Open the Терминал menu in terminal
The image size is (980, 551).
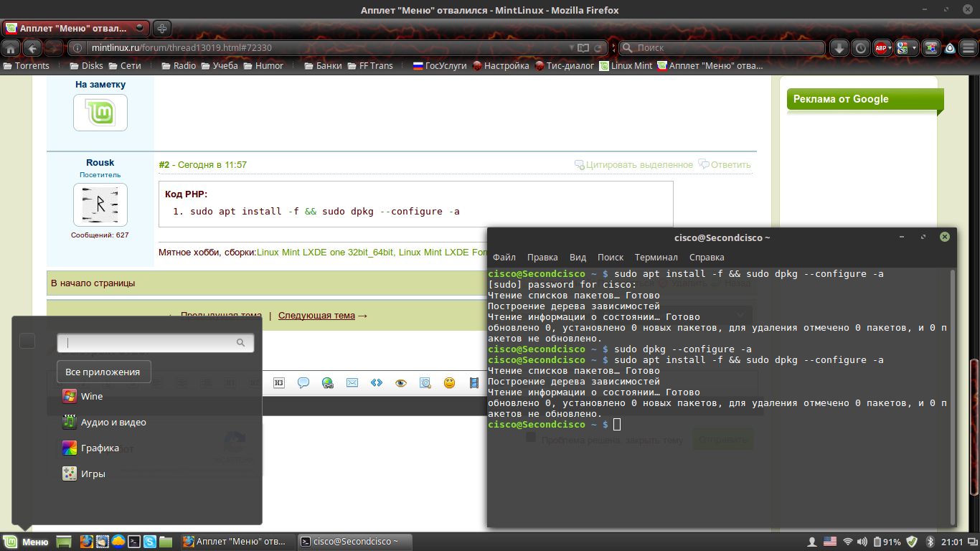656,257
